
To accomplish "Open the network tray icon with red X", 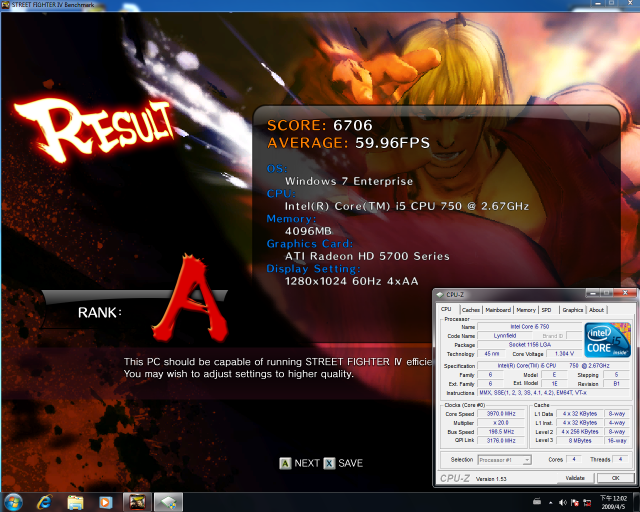I will [x=587, y=503].
